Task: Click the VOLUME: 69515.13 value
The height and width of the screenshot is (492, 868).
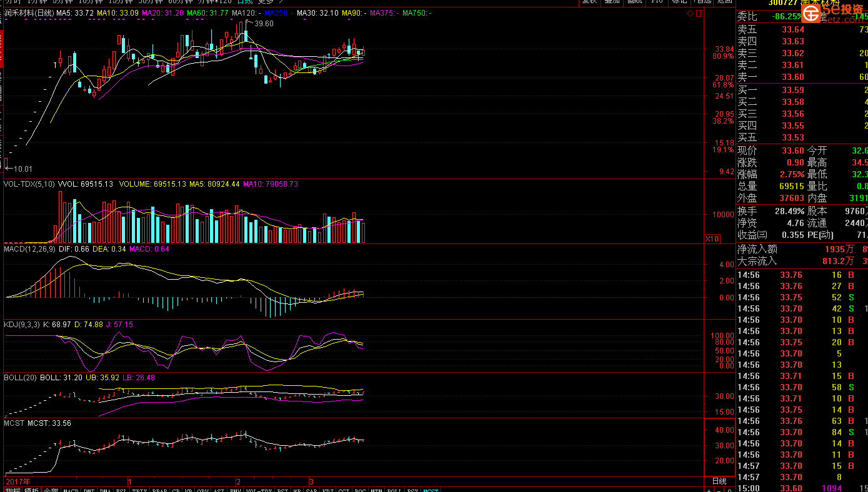Action: (x=152, y=184)
